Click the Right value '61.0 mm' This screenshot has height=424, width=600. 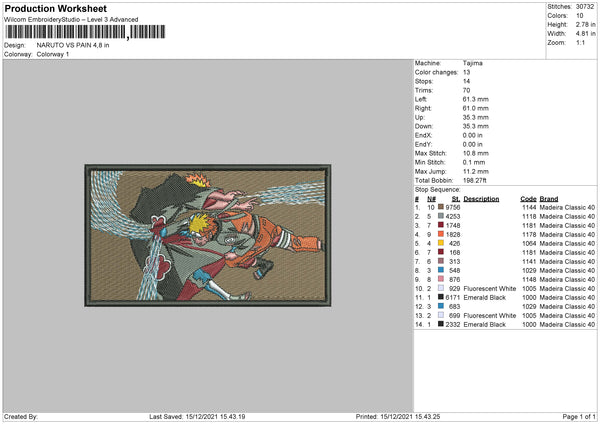pos(476,108)
